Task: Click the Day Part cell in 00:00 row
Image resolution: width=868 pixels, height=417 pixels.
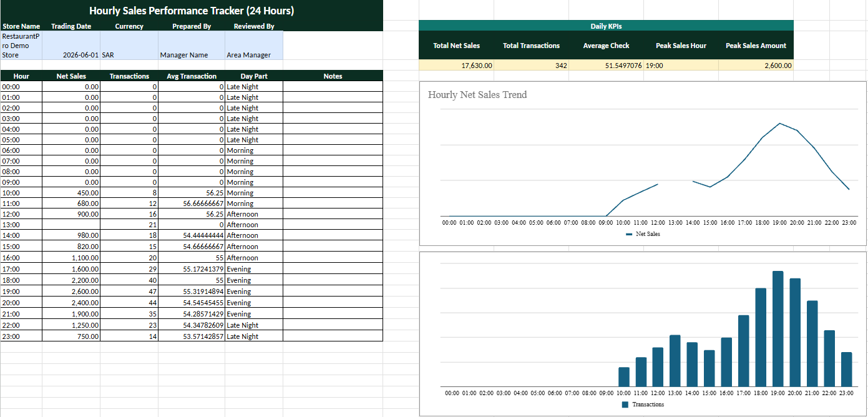Action: point(254,87)
